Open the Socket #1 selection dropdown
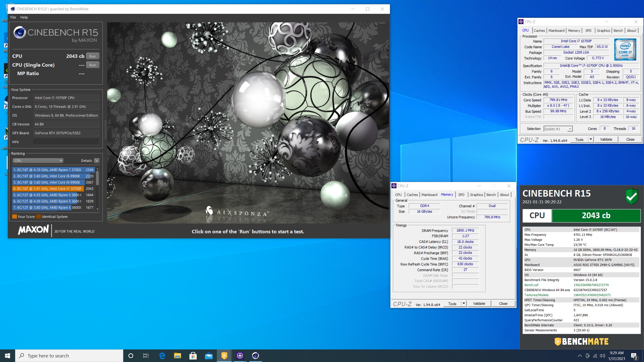Image resolution: width=644 pixels, height=362 pixels. tap(558, 129)
